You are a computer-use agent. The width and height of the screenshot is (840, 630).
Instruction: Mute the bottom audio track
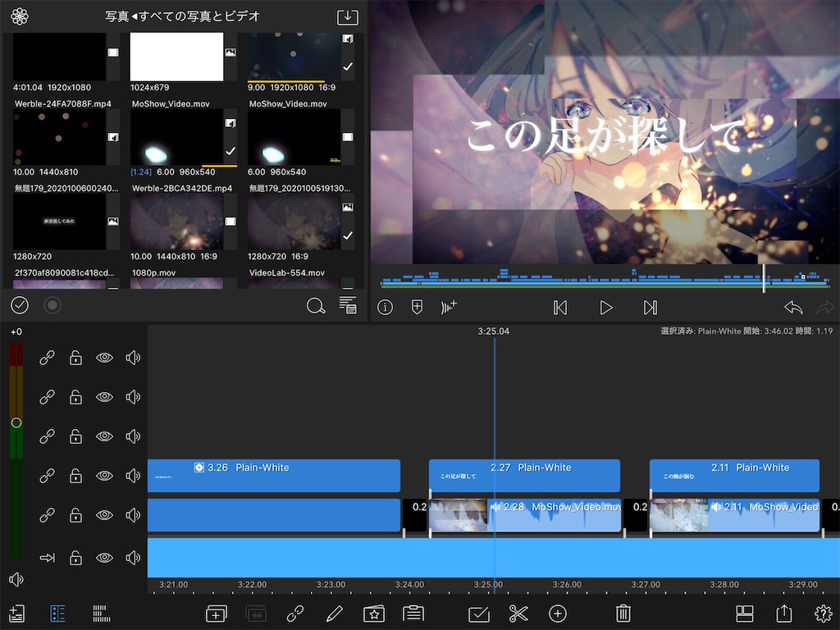pos(133,558)
